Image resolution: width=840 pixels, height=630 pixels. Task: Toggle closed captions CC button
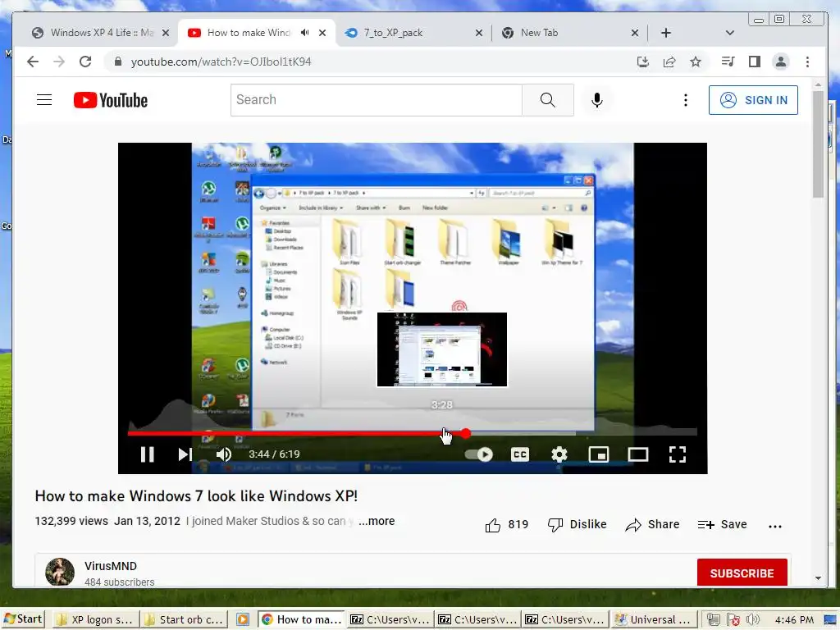(519, 454)
